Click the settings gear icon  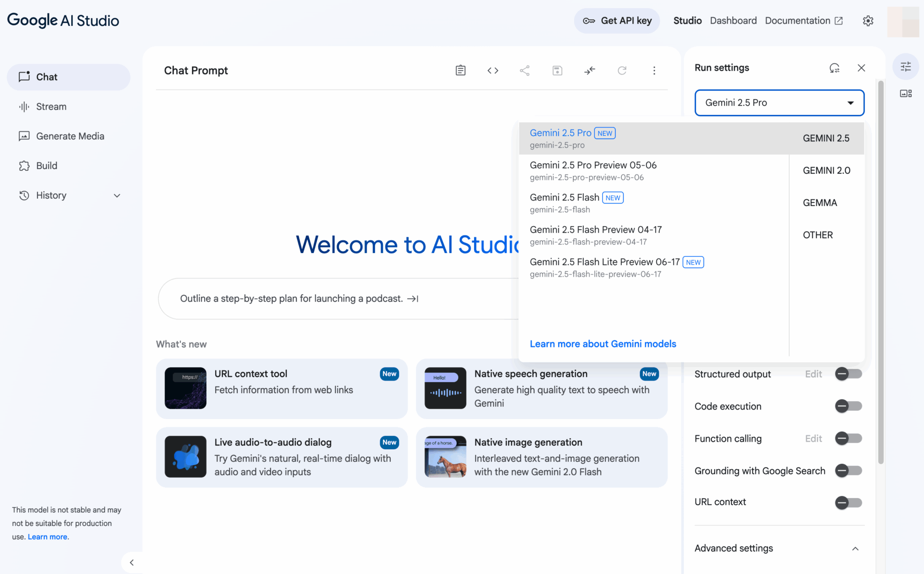click(868, 21)
